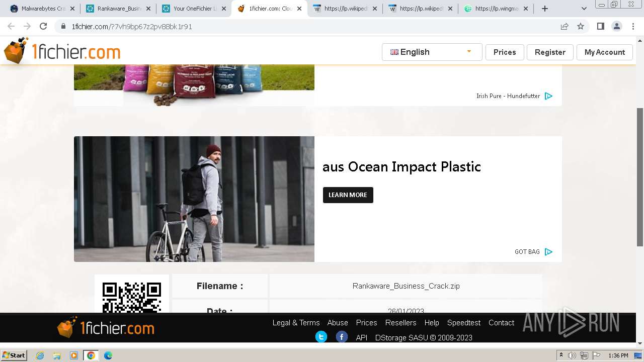Open the Speedtest footer link
The height and width of the screenshot is (362, 644).
click(464, 323)
